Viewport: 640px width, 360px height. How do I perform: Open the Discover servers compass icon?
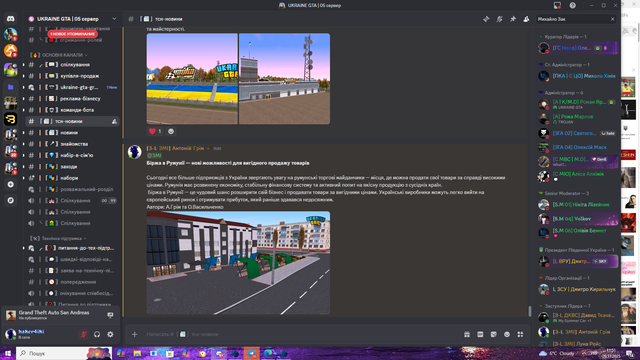click(11, 200)
